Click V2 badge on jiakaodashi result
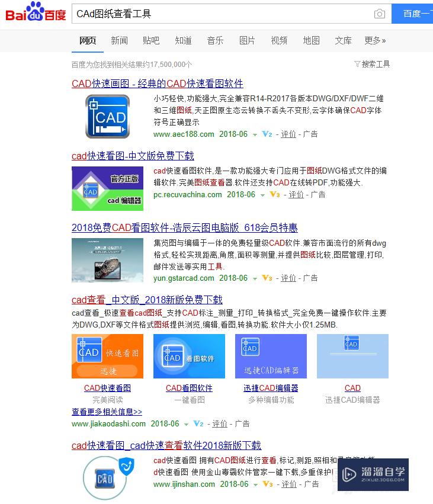Viewport: 433px width, 504px height. tap(198, 423)
